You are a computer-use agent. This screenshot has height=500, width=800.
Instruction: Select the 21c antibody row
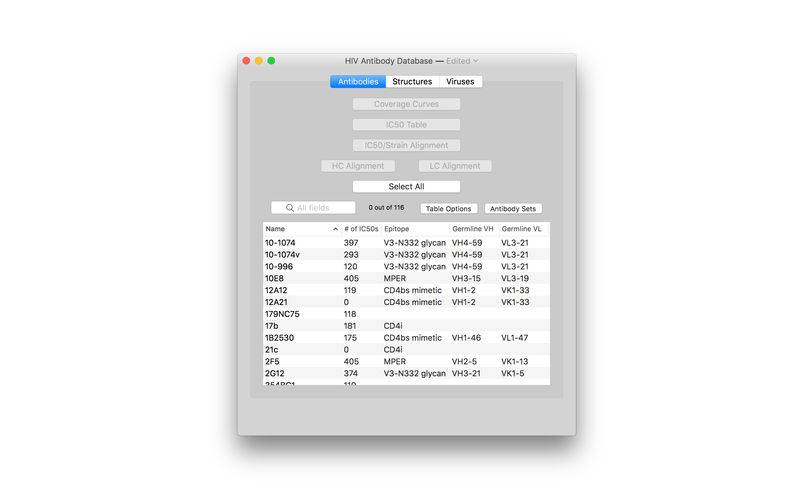tap(406, 349)
